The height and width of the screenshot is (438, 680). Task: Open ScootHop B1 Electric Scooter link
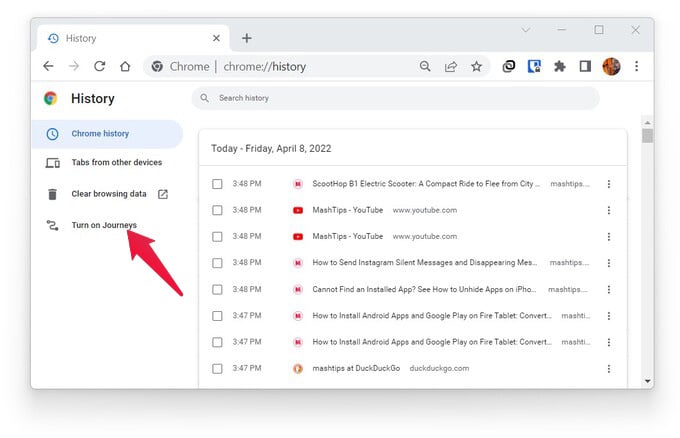426,184
